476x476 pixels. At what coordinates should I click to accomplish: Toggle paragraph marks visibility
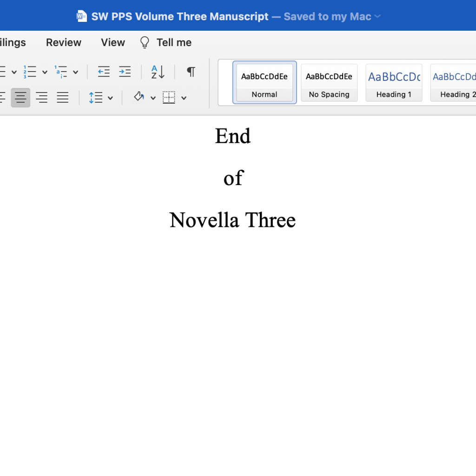190,72
